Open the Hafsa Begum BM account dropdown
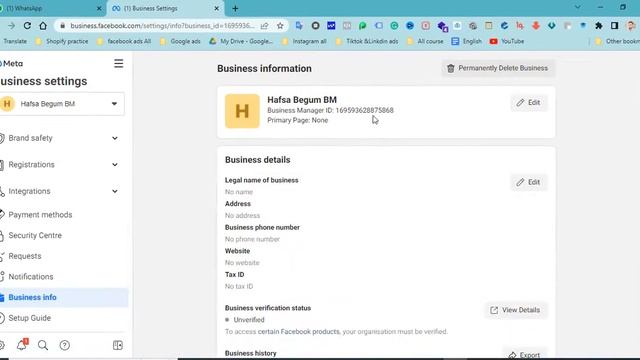The height and width of the screenshot is (360, 640). 62,104
